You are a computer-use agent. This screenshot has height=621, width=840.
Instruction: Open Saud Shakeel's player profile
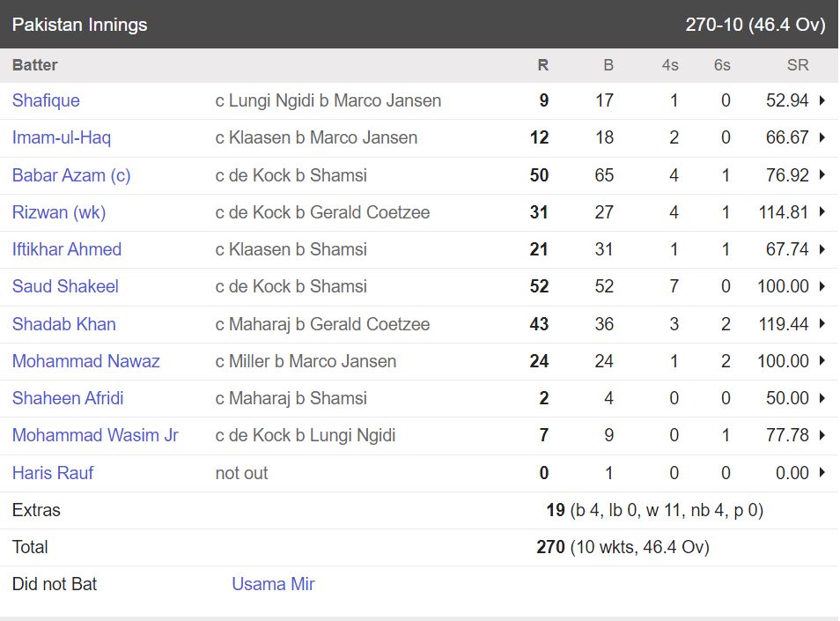tap(65, 286)
